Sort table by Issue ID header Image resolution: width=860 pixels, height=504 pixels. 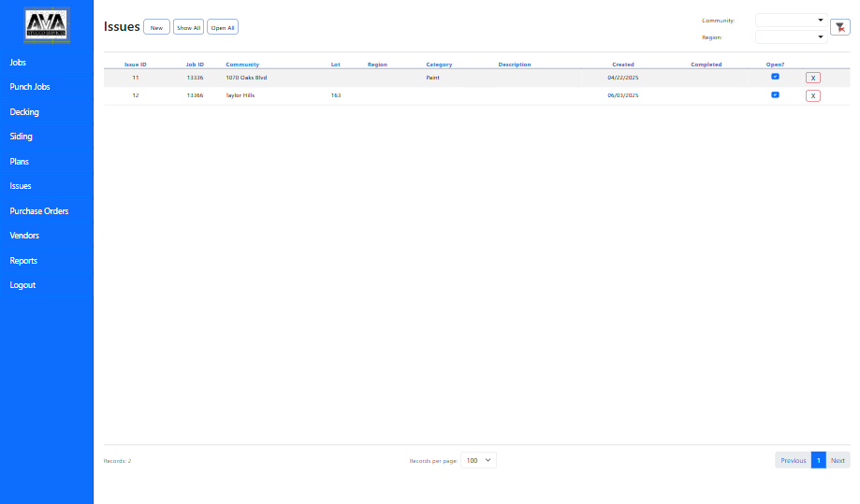pos(136,65)
